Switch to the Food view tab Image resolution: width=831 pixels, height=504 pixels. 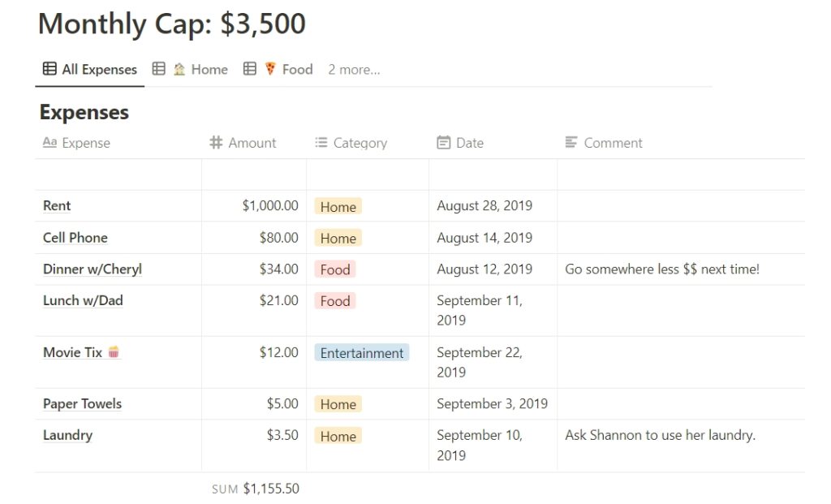(278, 70)
